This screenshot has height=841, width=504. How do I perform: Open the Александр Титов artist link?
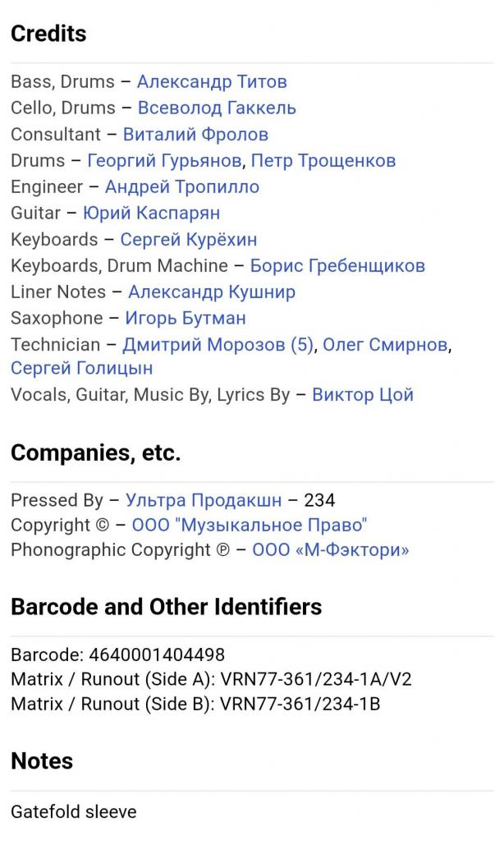click(x=212, y=81)
